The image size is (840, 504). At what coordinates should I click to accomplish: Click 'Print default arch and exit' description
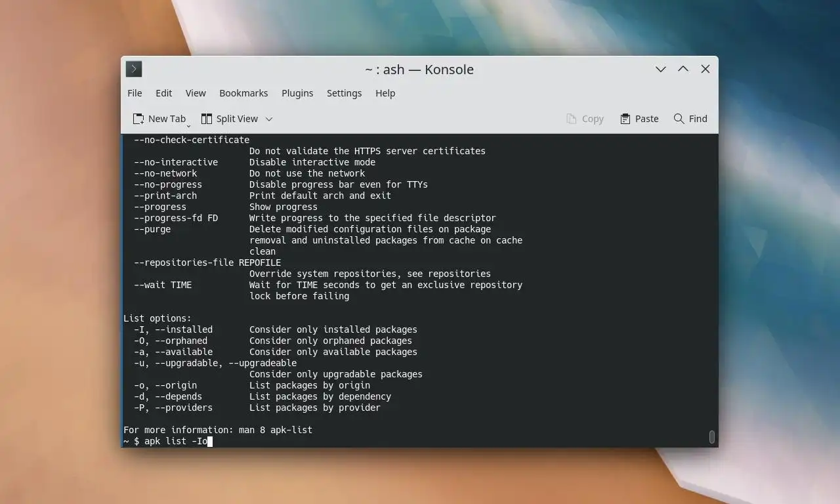point(320,196)
